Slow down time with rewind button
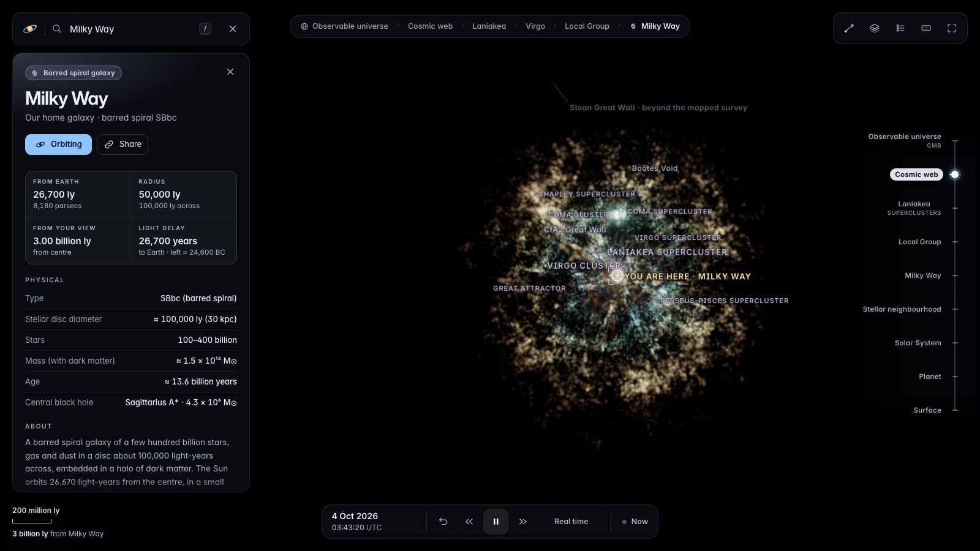The height and width of the screenshot is (551, 980). click(x=469, y=522)
